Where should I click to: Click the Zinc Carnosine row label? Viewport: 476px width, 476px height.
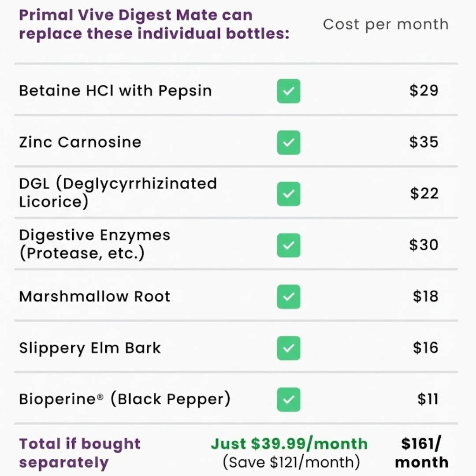80,142
